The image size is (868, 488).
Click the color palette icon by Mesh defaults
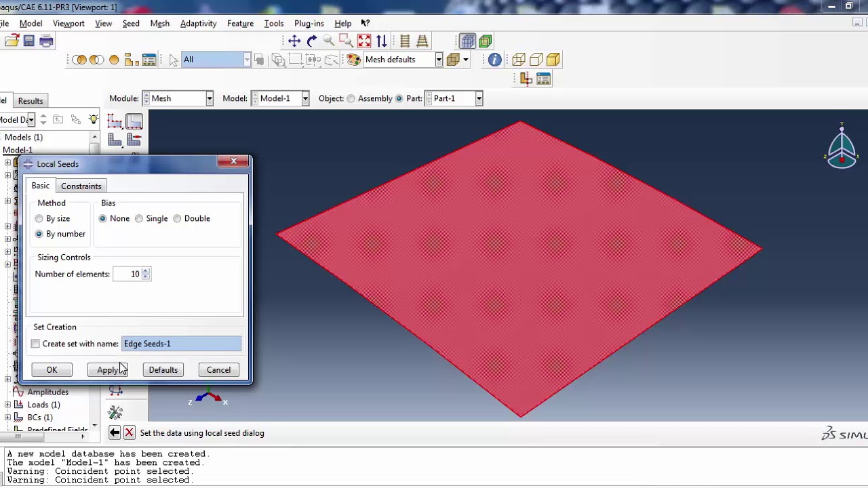353,60
